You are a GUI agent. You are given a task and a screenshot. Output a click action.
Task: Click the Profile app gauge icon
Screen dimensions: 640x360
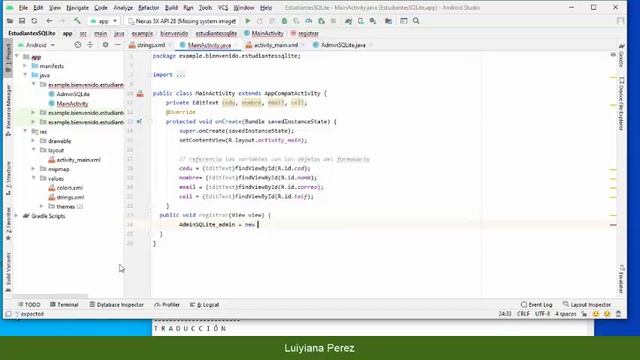(309, 21)
